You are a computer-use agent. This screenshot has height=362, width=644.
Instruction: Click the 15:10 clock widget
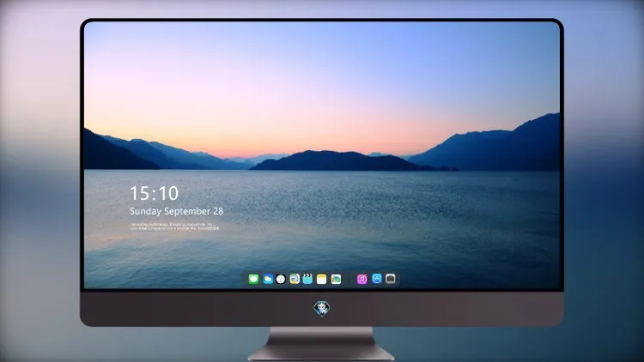pyautogui.click(x=154, y=193)
